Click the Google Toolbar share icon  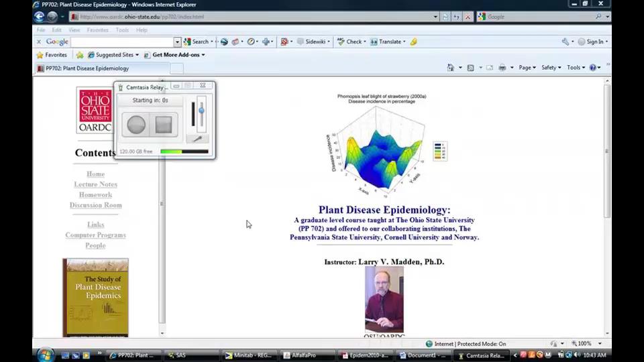(235, 42)
